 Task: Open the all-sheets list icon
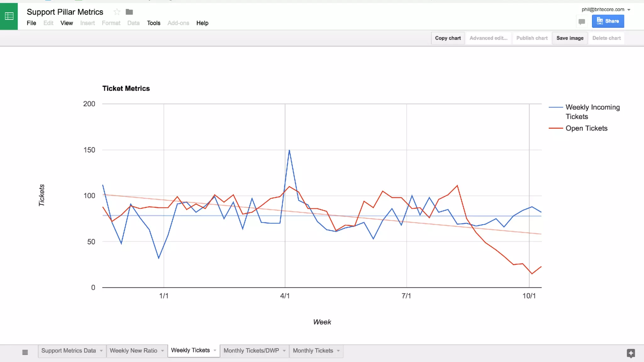[x=25, y=352]
